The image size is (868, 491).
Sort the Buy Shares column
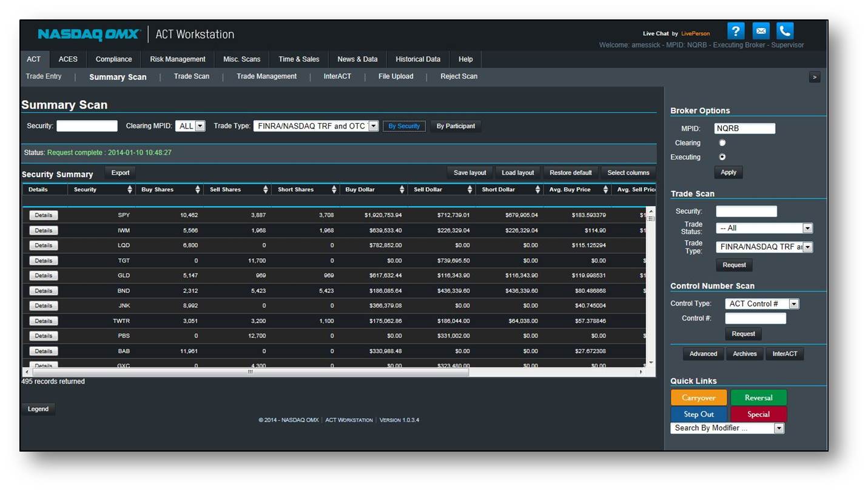(198, 190)
